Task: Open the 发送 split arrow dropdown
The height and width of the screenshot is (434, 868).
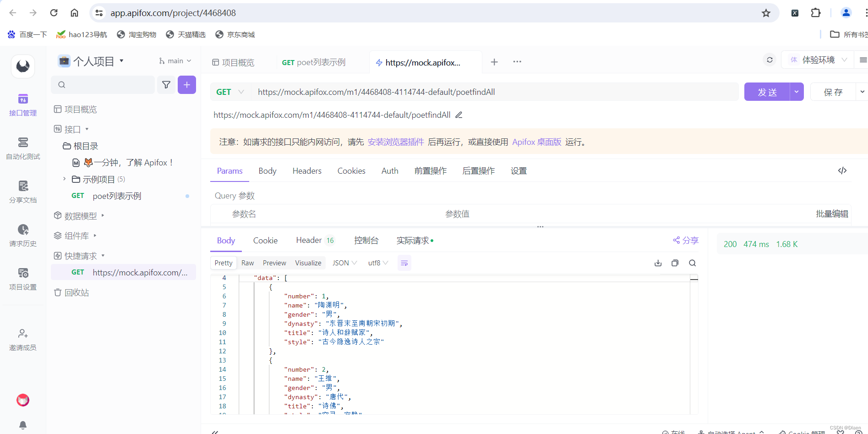Action: pos(797,92)
